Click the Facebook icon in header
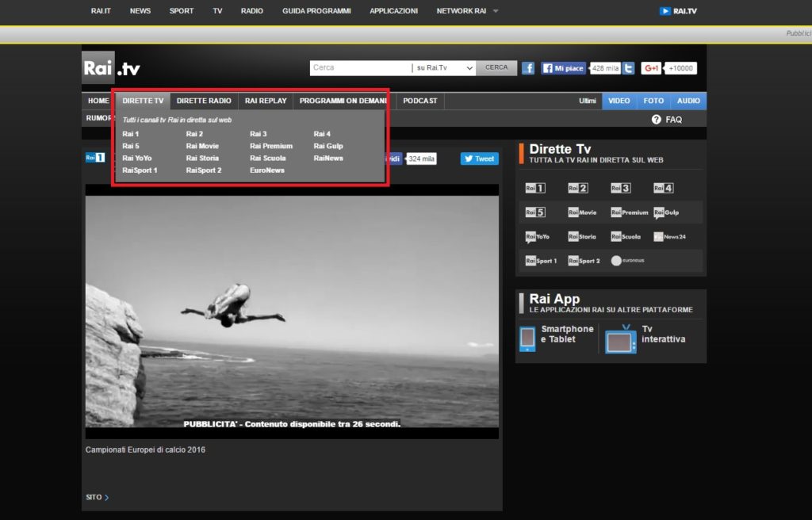 (x=528, y=68)
